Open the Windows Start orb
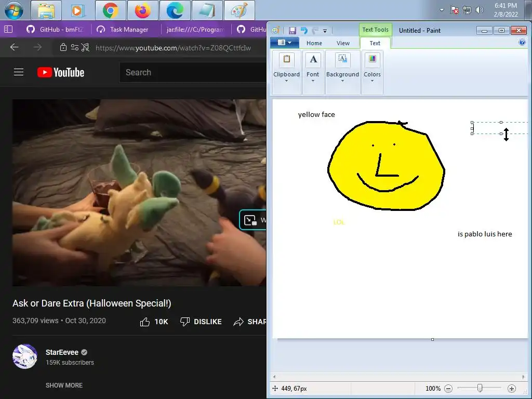Image resolution: width=532 pixels, height=399 pixels. click(14, 10)
